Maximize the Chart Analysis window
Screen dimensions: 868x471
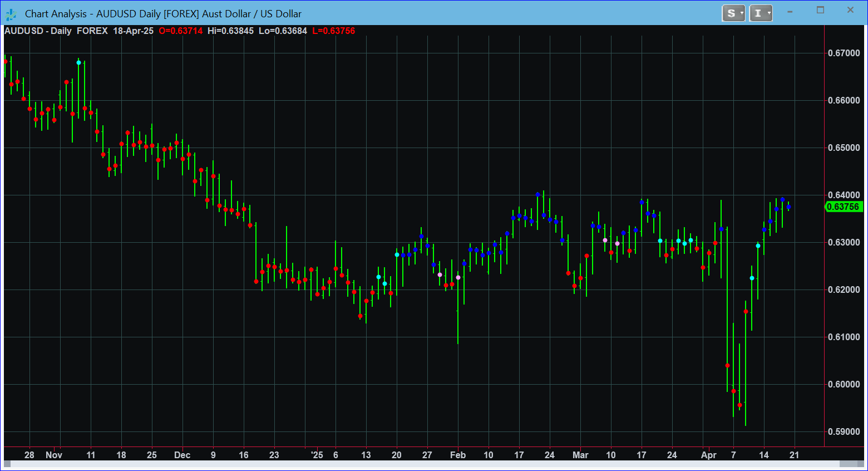point(820,10)
